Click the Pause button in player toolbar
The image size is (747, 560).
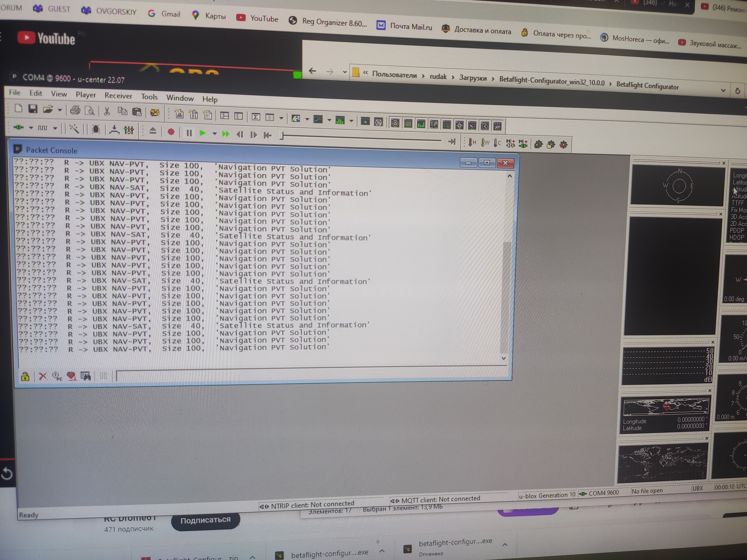[x=189, y=133]
